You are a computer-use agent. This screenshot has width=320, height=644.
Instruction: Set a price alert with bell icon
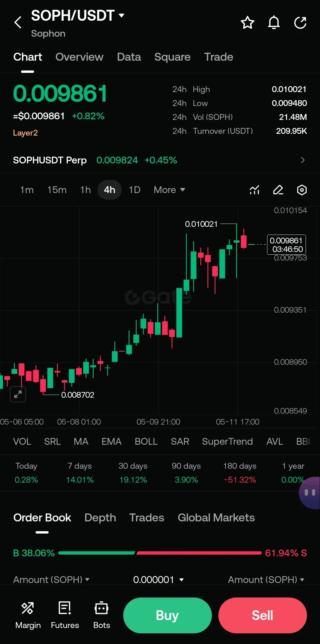pos(274,23)
